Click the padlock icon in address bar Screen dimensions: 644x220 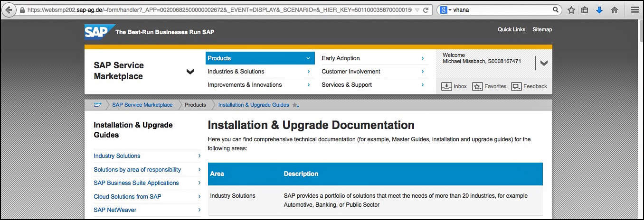[22, 10]
